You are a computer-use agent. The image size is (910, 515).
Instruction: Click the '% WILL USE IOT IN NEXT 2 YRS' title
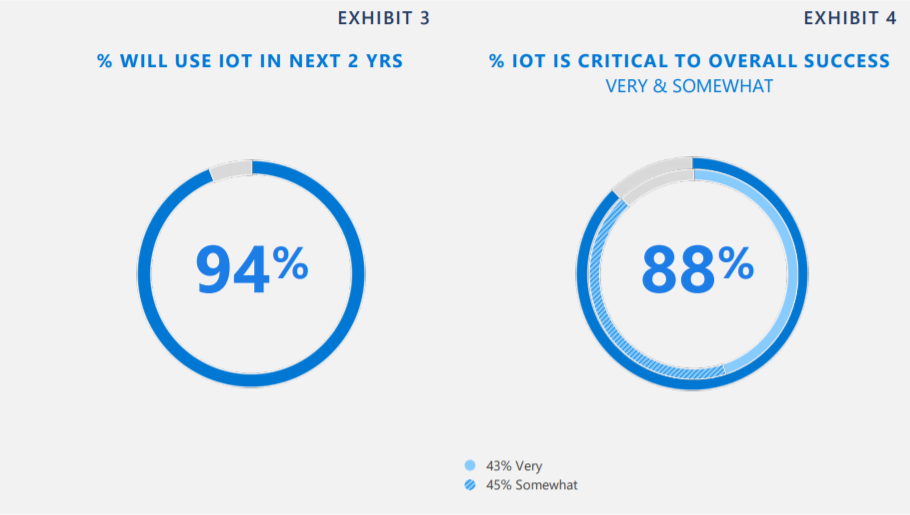[250, 60]
